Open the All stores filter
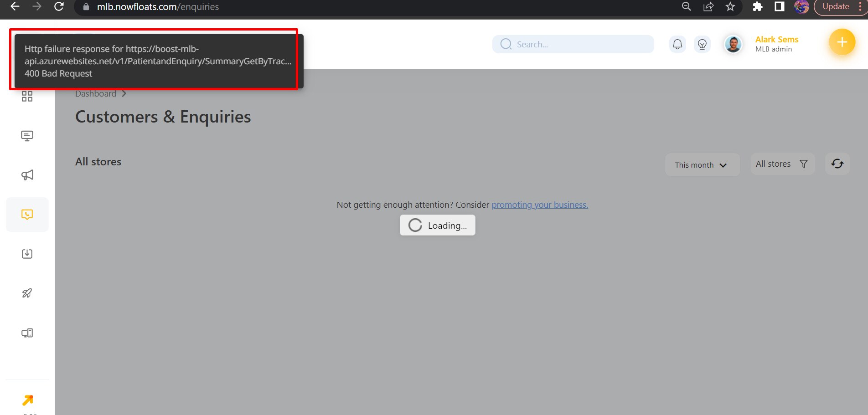868x415 pixels. click(x=782, y=164)
